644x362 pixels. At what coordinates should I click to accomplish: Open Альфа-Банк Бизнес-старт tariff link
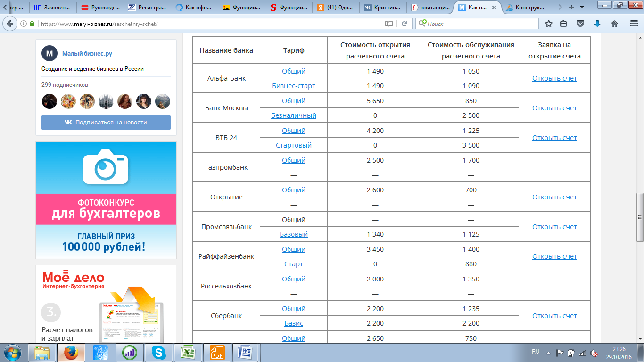coord(294,86)
